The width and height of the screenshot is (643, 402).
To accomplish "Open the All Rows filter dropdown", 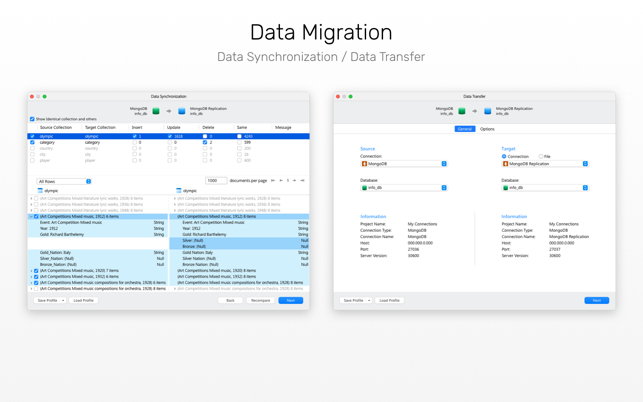I will coord(64,182).
